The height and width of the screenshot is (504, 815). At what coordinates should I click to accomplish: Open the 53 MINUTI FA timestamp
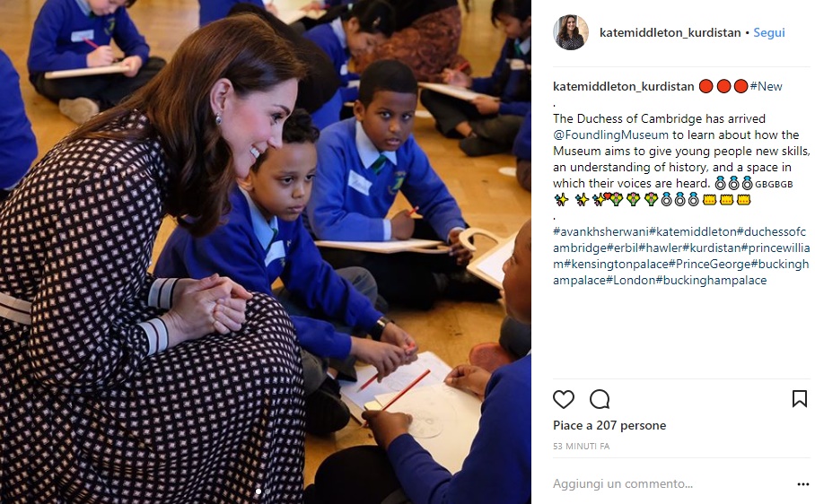581,447
